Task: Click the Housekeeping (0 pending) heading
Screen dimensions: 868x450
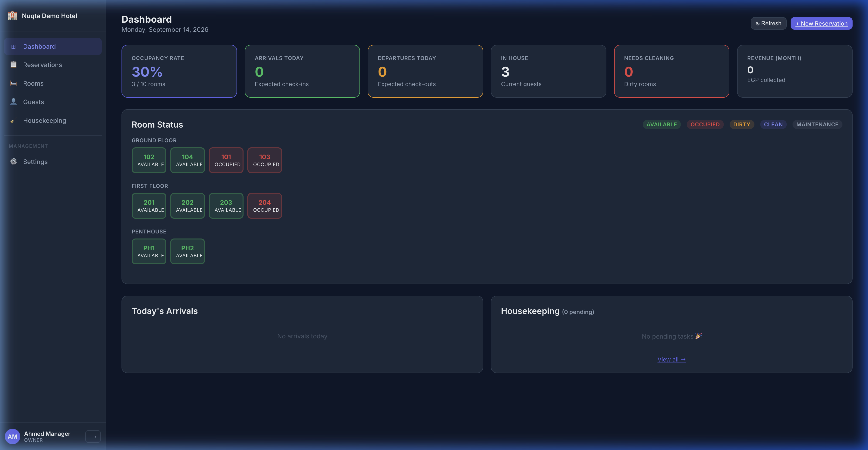Action: pyautogui.click(x=548, y=311)
